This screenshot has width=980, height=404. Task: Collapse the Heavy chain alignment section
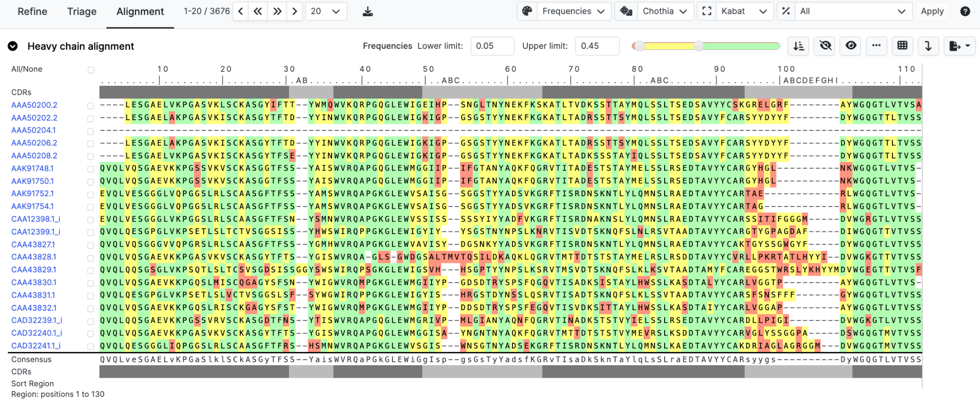pos(13,46)
